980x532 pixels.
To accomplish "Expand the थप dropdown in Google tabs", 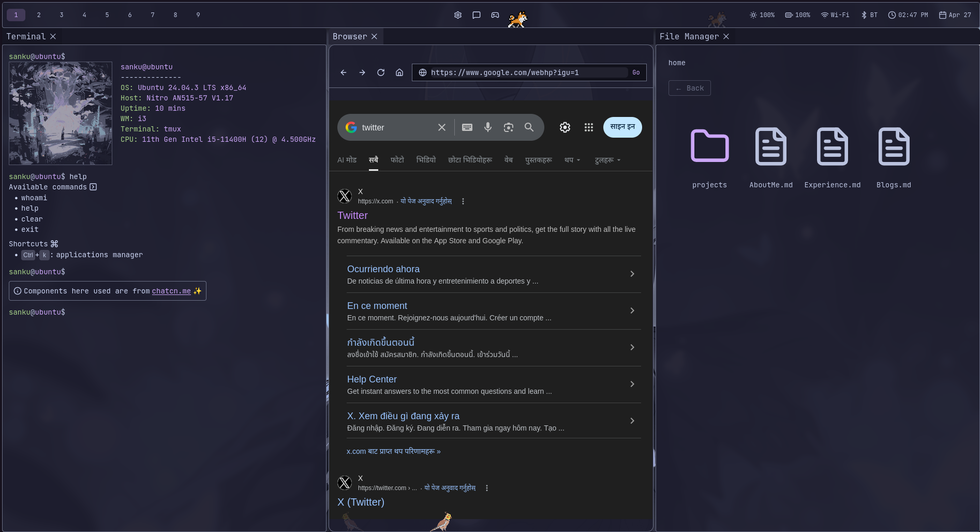I will 572,160.
